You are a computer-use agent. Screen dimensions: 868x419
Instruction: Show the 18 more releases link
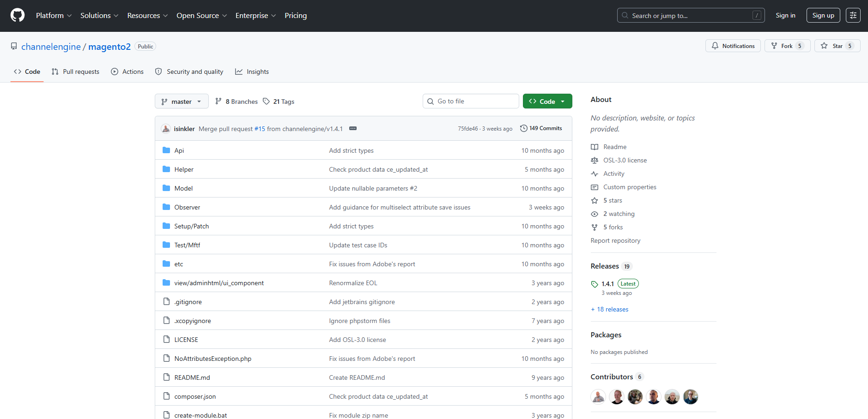tap(609, 309)
